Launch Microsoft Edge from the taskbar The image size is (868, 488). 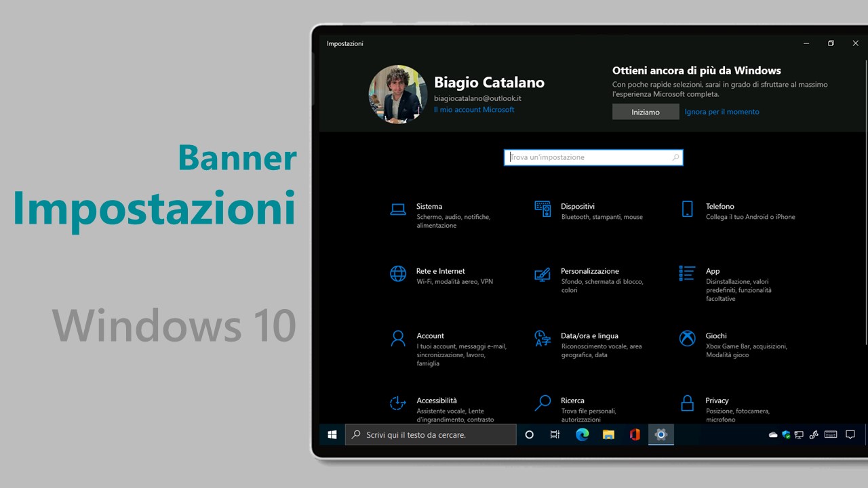(583, 434)
